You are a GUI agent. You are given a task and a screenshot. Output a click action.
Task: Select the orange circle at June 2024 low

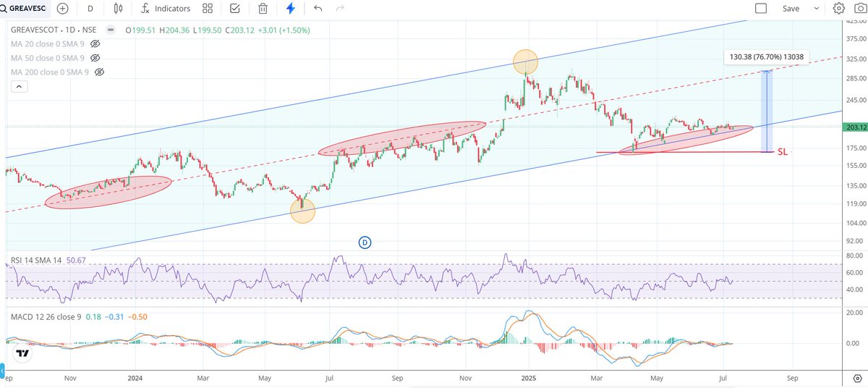(302, 211)
